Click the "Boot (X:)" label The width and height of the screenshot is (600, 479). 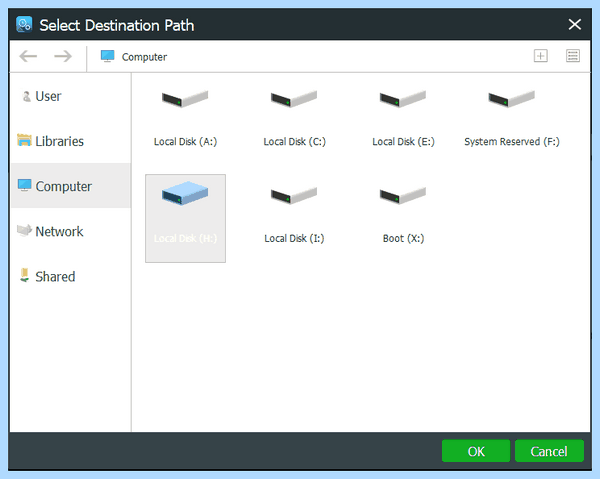coord(403,239)
